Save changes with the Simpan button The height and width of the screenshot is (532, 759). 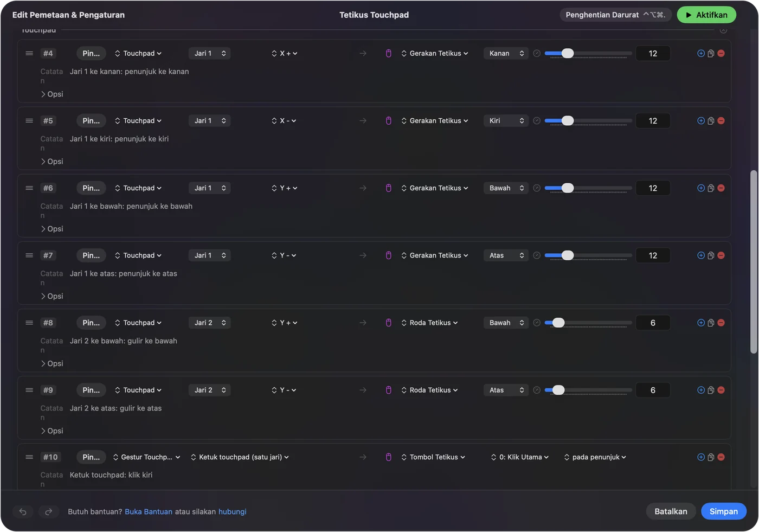click(x=724, y=511)
